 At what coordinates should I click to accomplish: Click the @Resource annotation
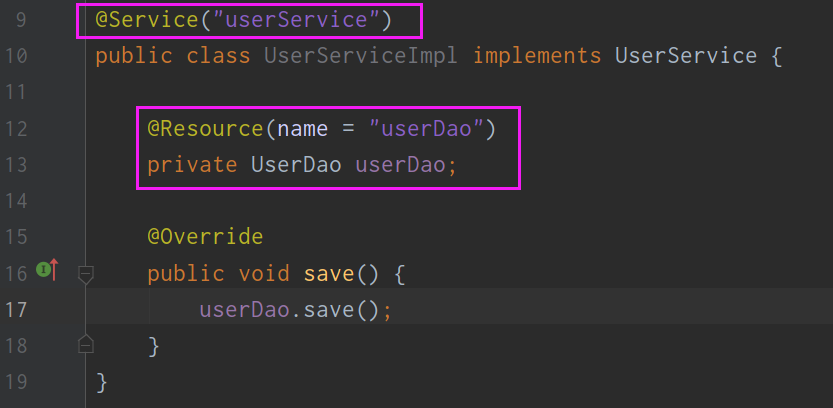pyautogui.click(x=205, y=129)
